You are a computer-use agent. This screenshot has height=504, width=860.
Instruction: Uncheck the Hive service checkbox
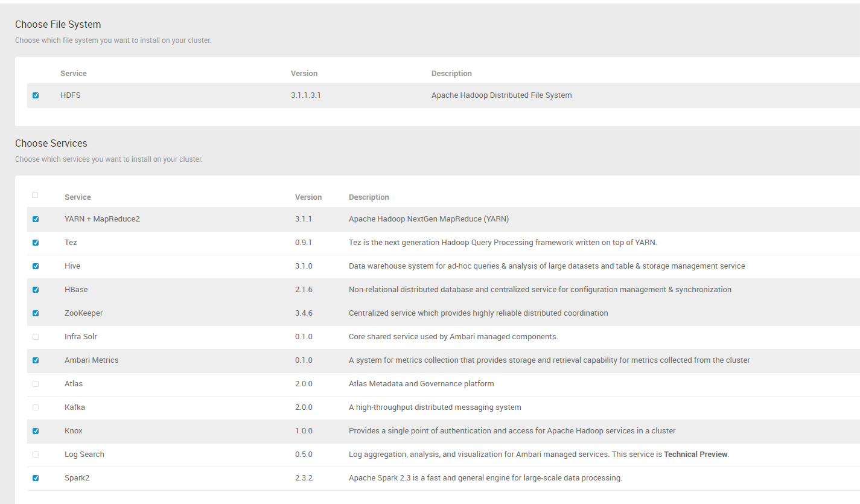point(36,266)
